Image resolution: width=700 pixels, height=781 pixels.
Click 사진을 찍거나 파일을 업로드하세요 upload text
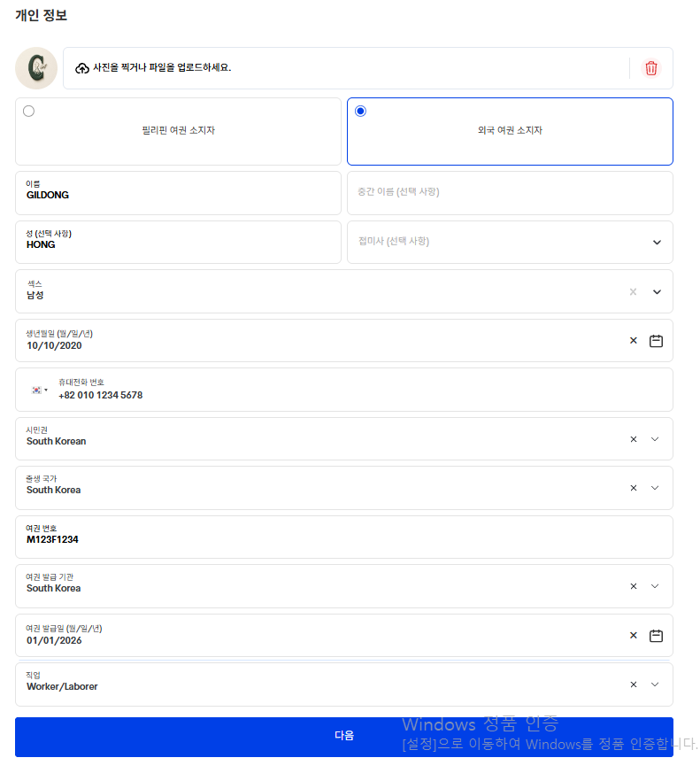click(162, 67)
